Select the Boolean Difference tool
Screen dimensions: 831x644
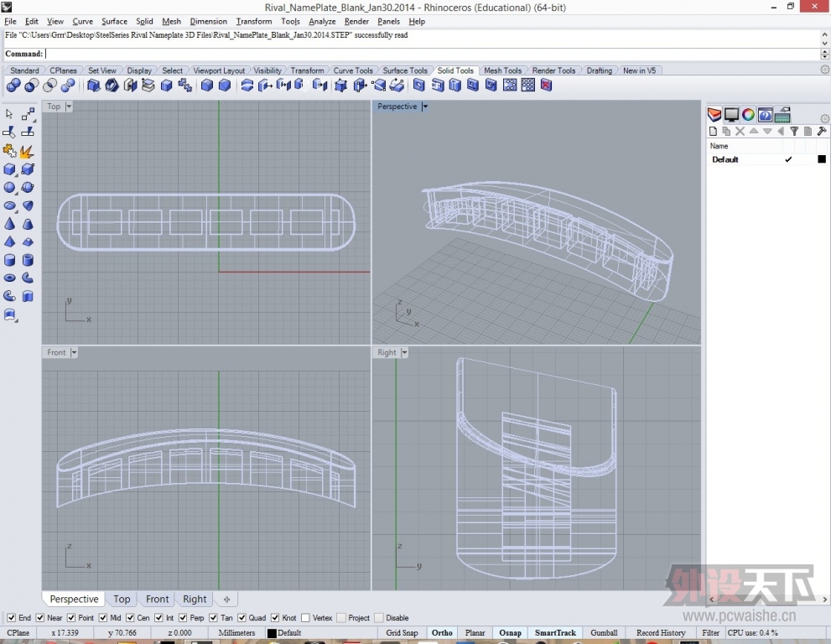(31, 85)
